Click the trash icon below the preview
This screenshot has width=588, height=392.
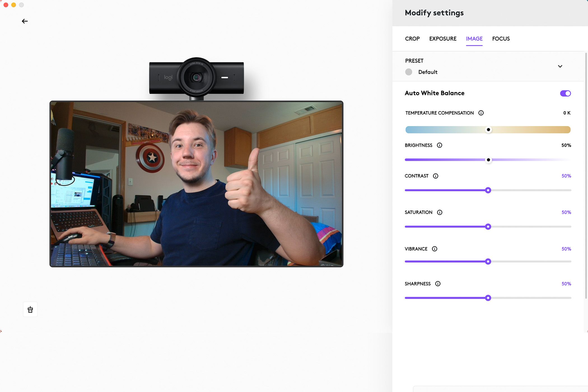point(30,309)
